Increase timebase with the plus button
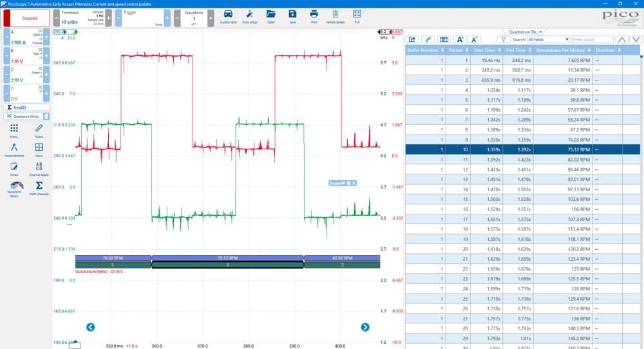 pos(108,18)
